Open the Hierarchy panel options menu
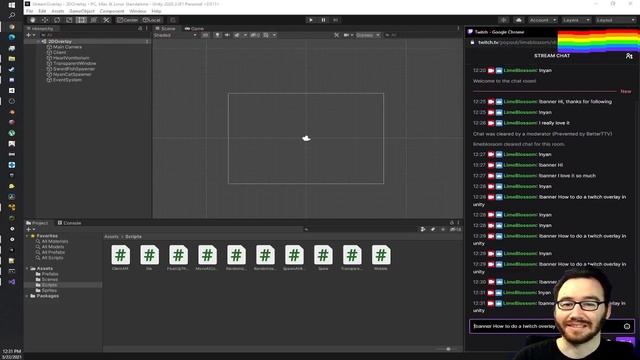The height and width of the screenshot is (360, 640). [x=147, y=29]
